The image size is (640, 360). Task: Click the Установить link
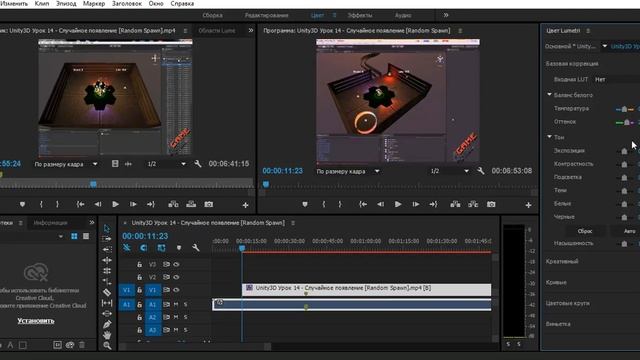[x=36, y=321]
